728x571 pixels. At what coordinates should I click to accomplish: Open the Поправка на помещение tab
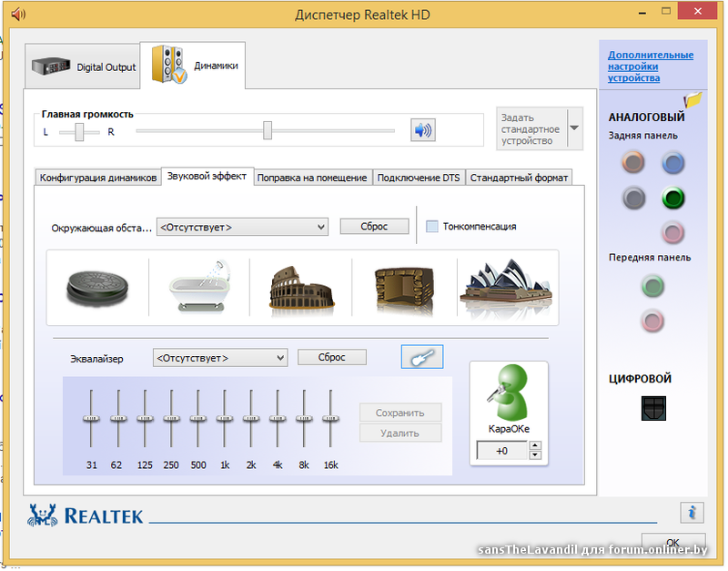coord(313,178)
